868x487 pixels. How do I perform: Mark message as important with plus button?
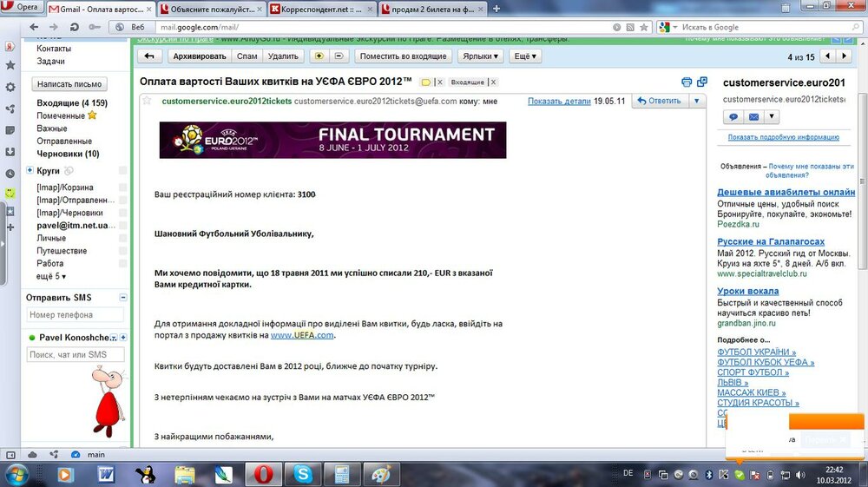pyautogui.click(x=319, y=56)
